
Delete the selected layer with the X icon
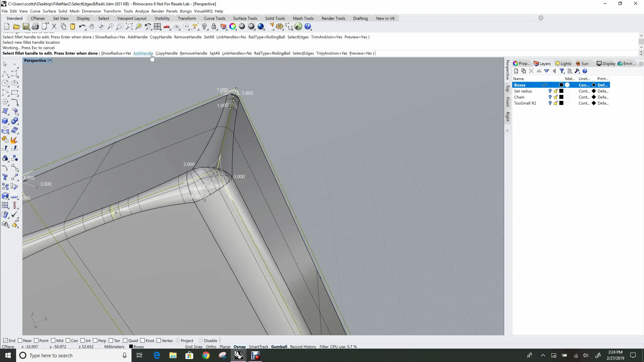pos(531,71)
